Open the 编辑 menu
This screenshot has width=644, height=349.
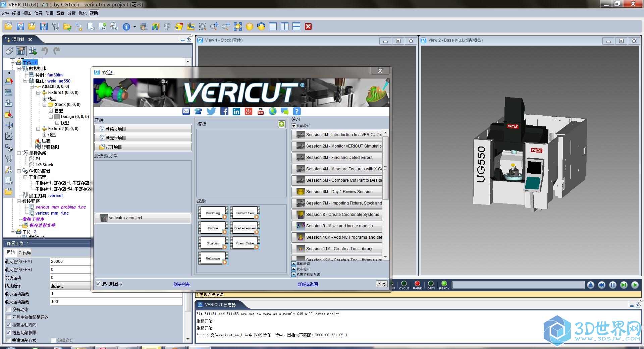pos(16,13)
